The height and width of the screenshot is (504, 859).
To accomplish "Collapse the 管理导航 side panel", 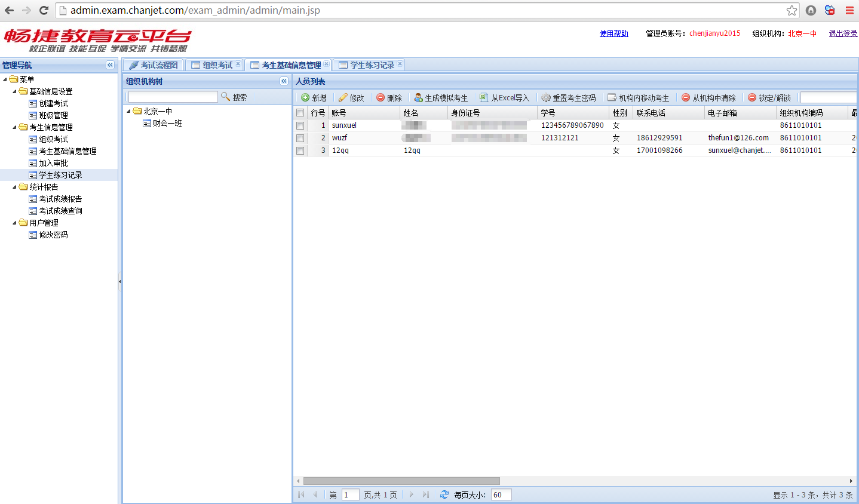I will [x=110, y=65].
